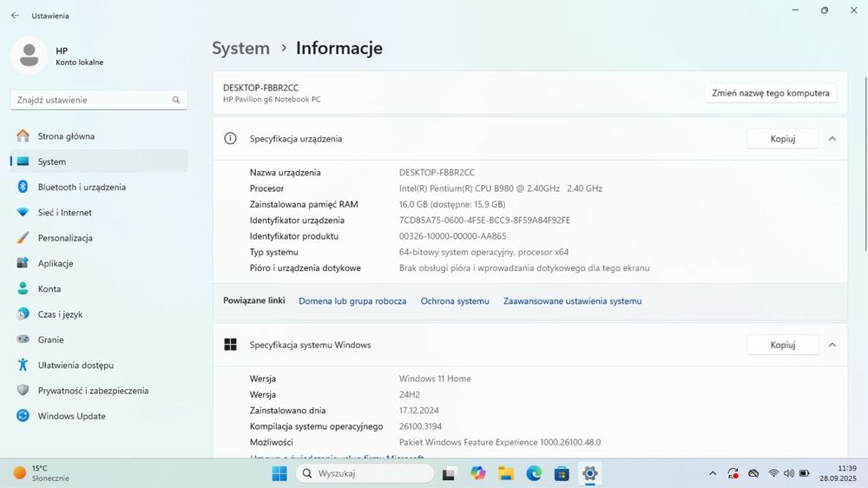Click the Konta person icon

23,288
